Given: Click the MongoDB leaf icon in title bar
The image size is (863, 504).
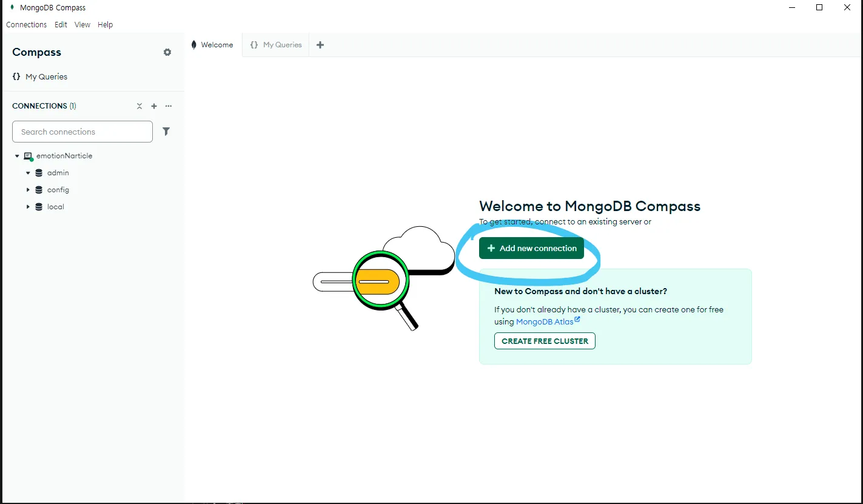Looking at the screenshot, I should click(12, 7).
